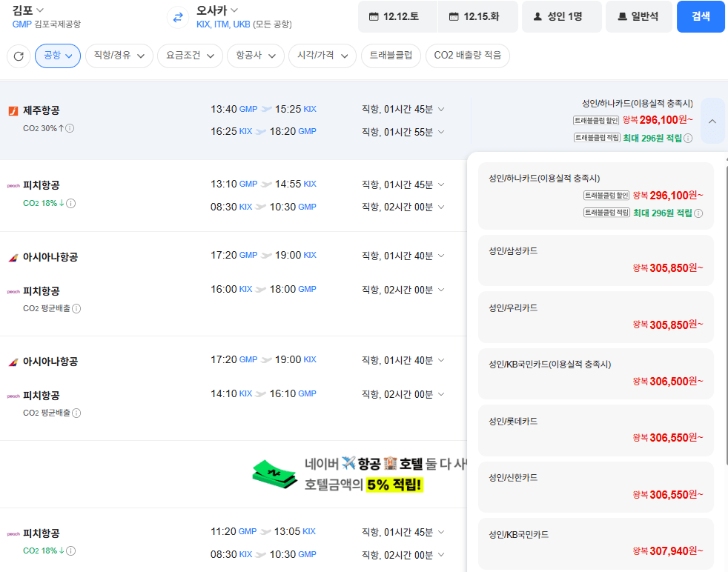Screen dimensions: 728x572
Task: Open CO2 평균배출 info icon for 16:00 return flight
Action: pos(76,308)
